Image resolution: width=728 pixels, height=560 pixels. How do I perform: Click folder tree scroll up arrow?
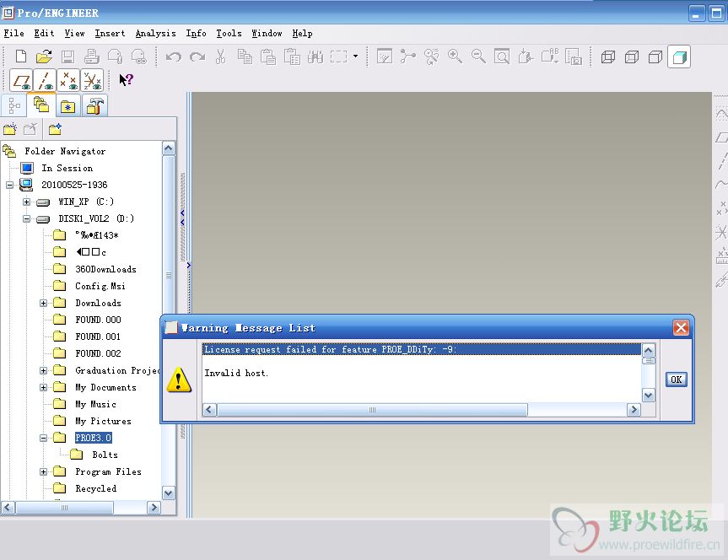pyautogui.click(x=169, y=148)
